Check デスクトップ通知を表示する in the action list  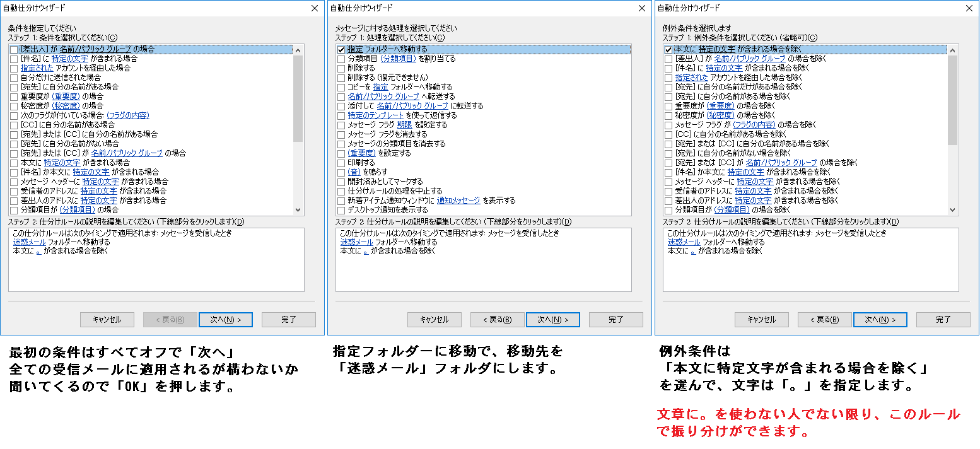tap(341, 210)
